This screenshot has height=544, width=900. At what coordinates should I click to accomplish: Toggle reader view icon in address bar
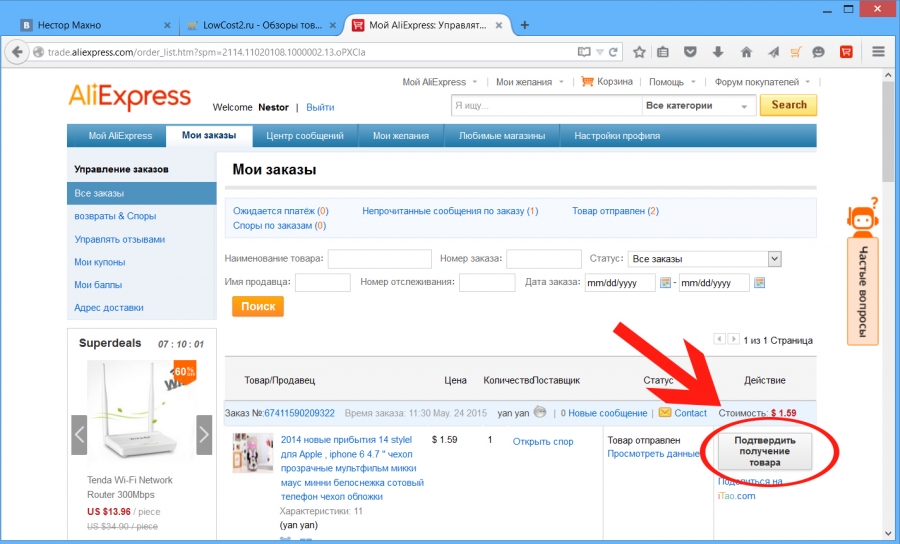584,52
